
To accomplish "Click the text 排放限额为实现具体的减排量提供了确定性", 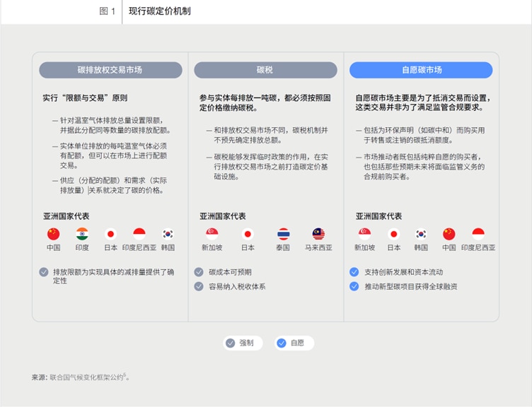I will (x=114, y=276).
